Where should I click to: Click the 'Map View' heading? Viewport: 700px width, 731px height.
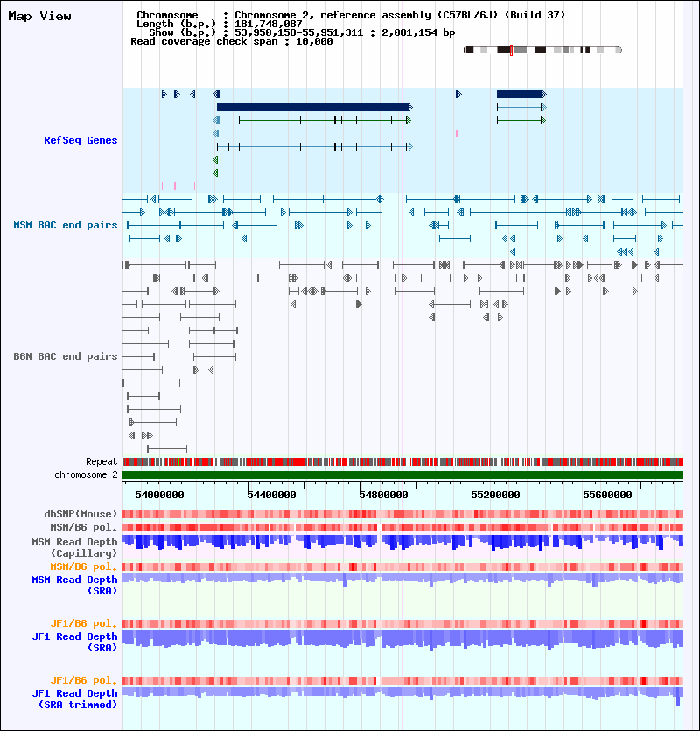tap(39, 16)
